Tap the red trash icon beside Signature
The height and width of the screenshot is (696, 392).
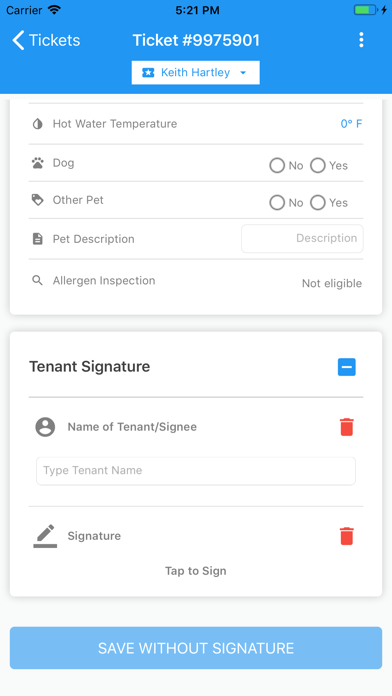point(346,536)
